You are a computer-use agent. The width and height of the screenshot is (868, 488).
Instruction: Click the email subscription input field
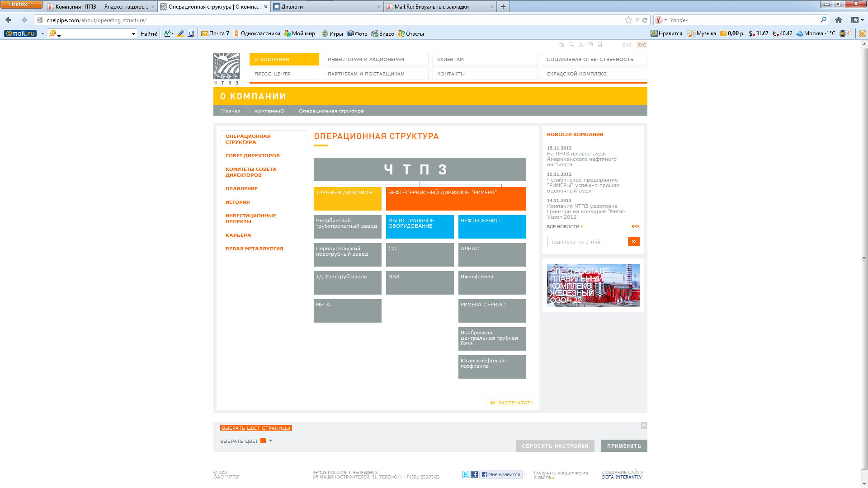click(587, 242)
